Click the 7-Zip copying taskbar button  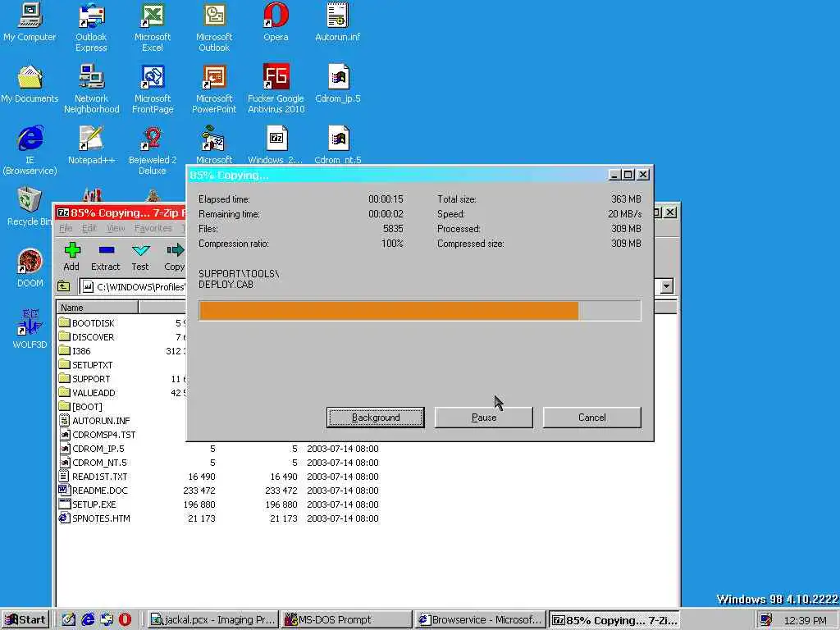pyautogui.click(x=614, y=619)
